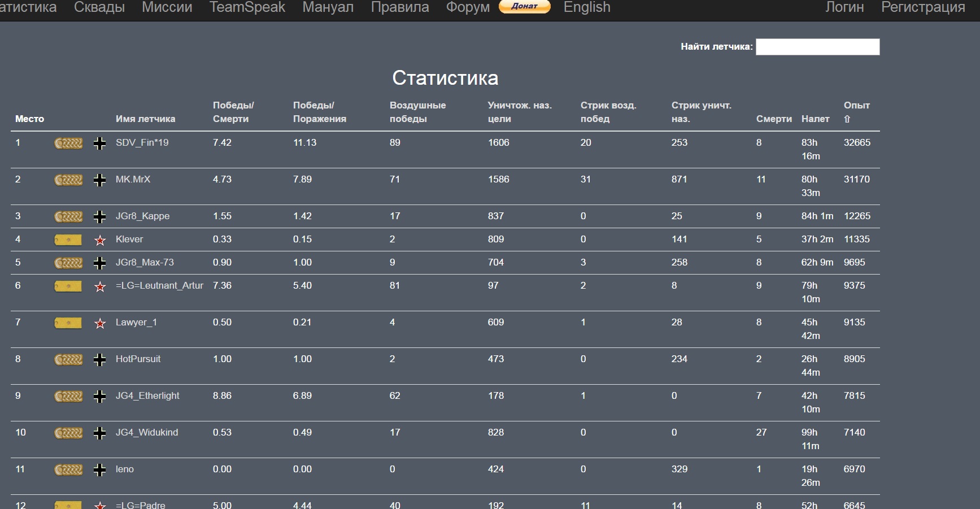Click the rank badge icon for SDV_Fin*19
Viewport: 980px width, 509px height.
point(68,143)
